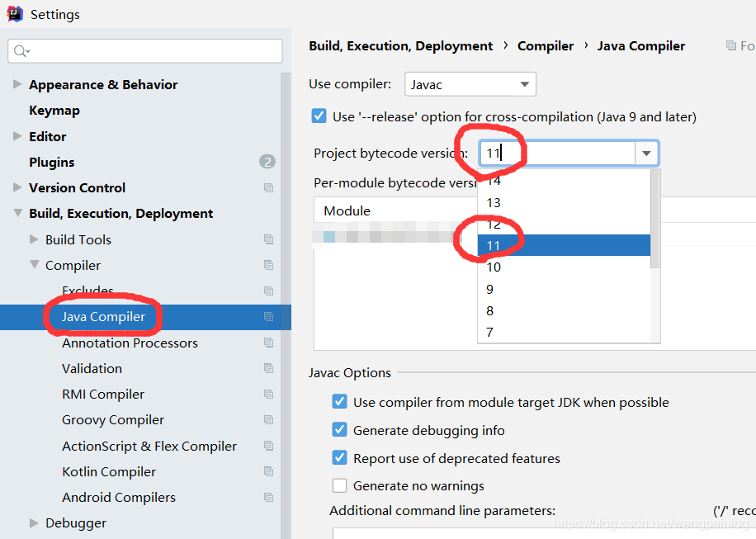Click project-level icon beside Compiler
The width and height of the screenshot is (756, 539).
(x=268, y=265)
